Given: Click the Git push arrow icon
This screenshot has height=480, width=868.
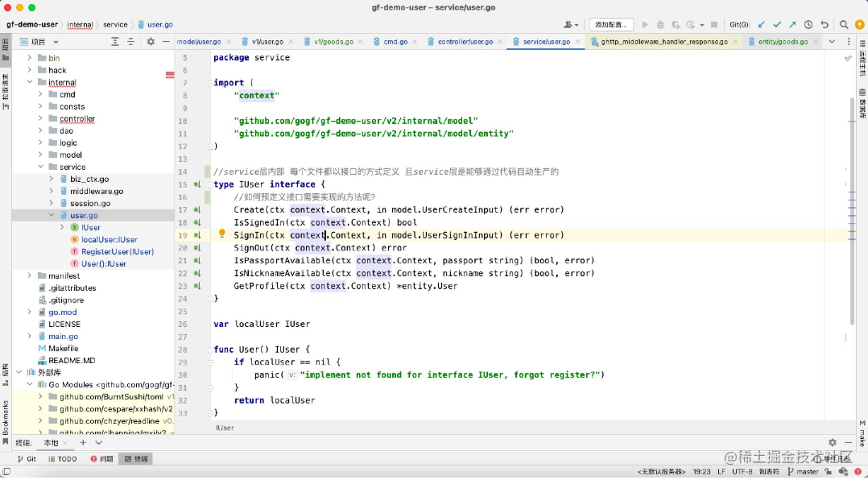Looking at the screenshot, I should coord(792,25).
